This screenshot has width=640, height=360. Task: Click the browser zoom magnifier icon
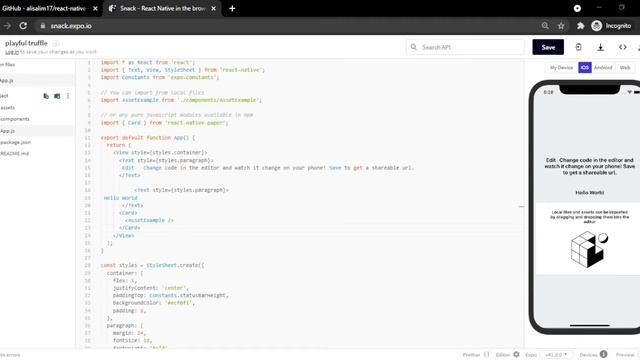(545, 26)
